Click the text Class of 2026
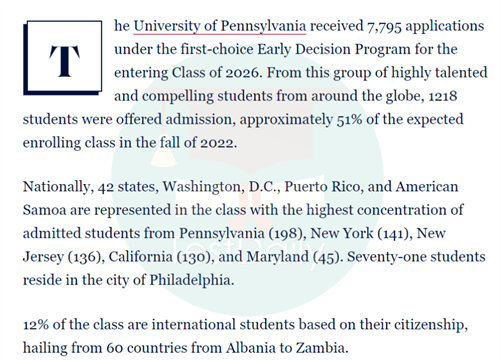Image resolution: width=500 pixels, height=361 pixels. [215, 73]
